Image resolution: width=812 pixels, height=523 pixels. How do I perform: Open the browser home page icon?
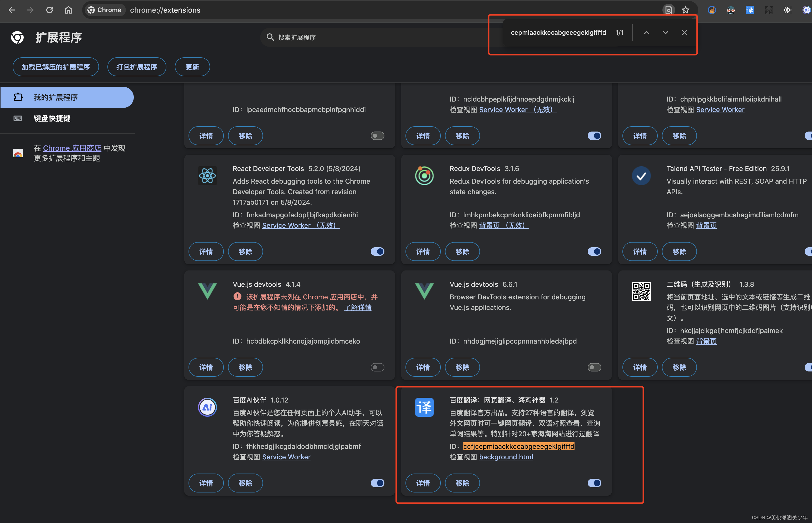coord(68,10)
